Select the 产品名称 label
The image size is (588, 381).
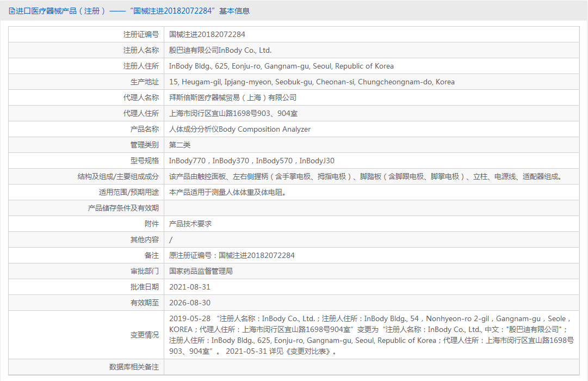click(145, 129)
